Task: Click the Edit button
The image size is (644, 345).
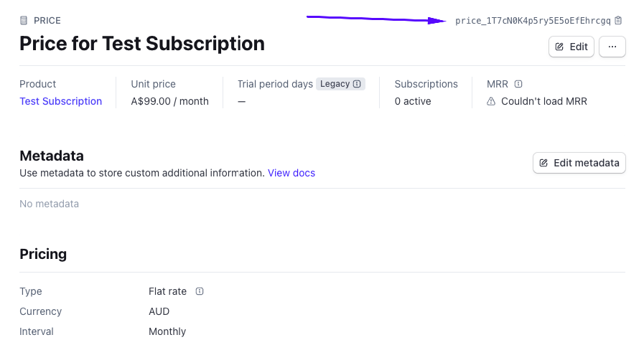Action: pyautogui.click(x=571, y=47)
